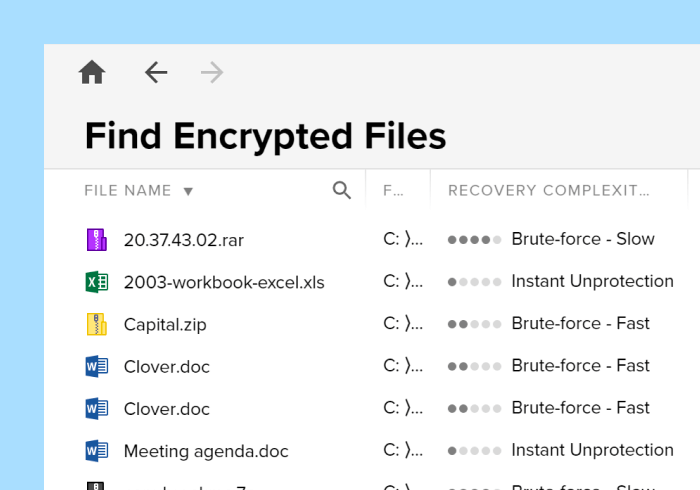Click Instant Unprotection label for 2003-workbook-excel.xls
Image resolution: width=700 pixels, height=490 pixels.
(592, 281)
